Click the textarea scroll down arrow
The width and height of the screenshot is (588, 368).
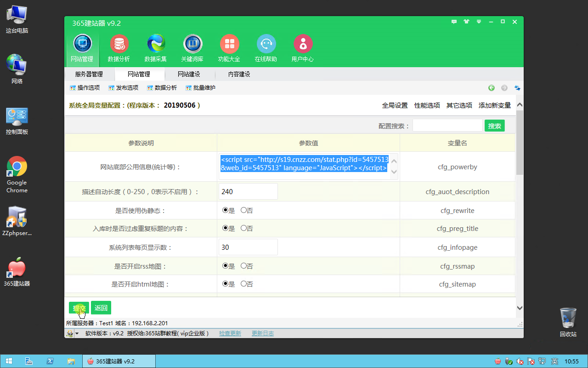click(x=394, y=172)
